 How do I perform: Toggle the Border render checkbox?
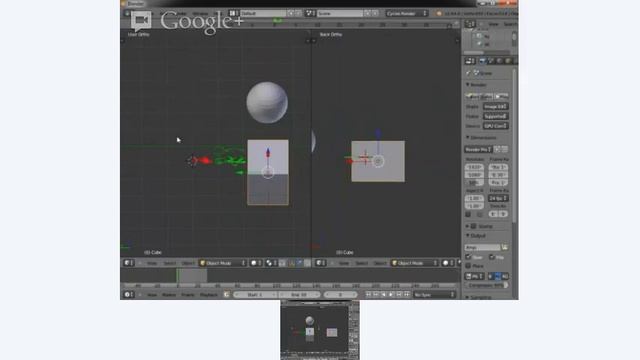[468, 214]
